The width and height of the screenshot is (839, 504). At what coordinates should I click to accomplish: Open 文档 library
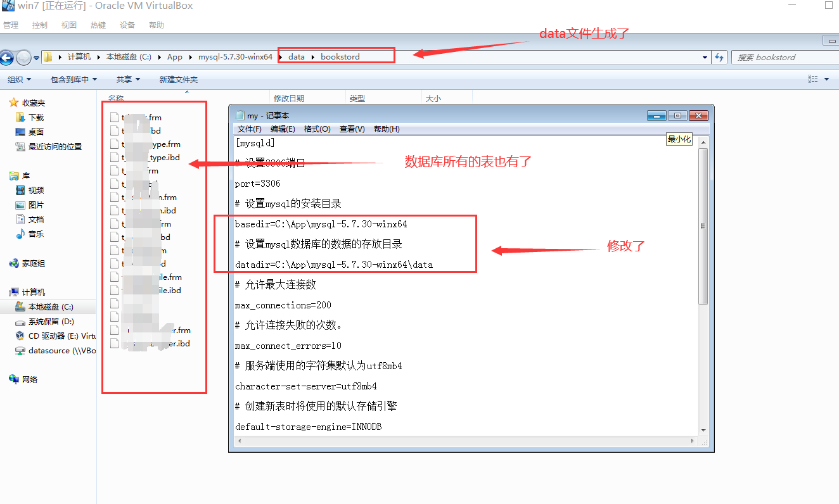coord(36,219)
